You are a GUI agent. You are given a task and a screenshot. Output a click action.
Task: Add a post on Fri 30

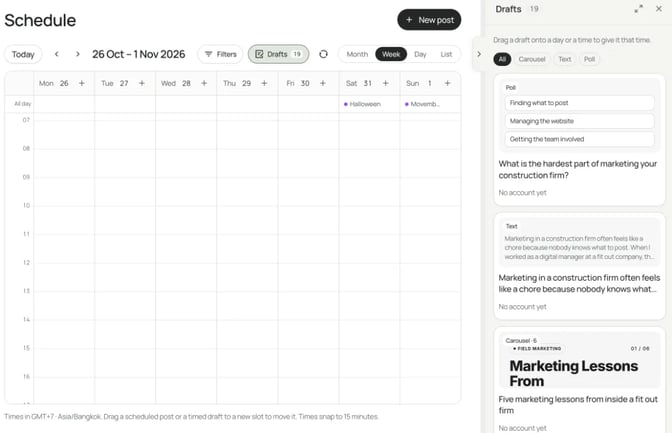(x=323, y=83)
